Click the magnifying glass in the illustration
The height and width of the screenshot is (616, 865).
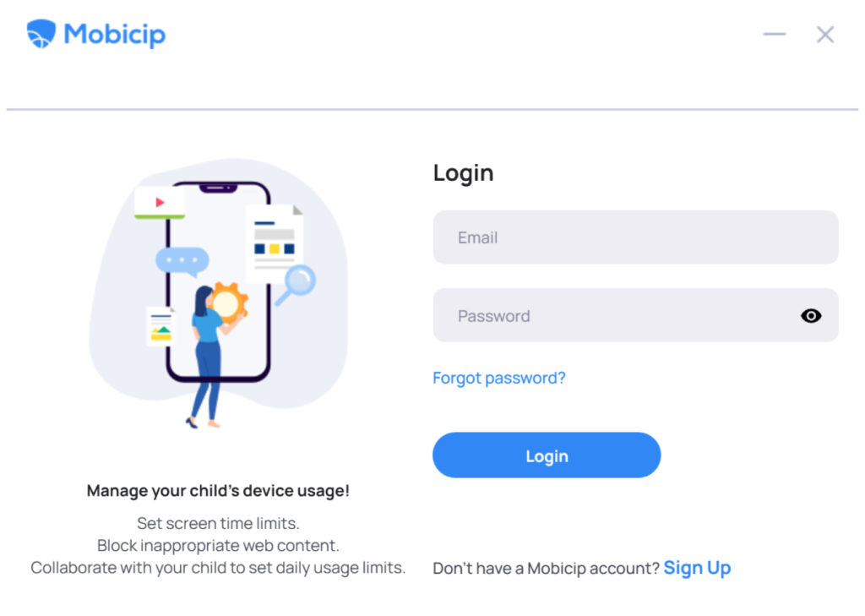coord(296,284)
